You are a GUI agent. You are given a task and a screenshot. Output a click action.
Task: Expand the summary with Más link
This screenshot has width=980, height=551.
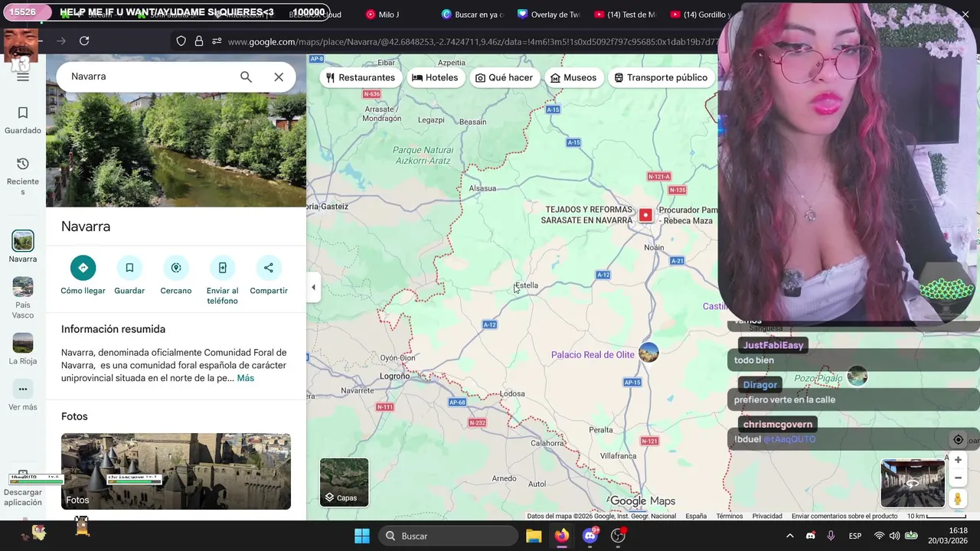pyautogui.click(x=245, y=378)
